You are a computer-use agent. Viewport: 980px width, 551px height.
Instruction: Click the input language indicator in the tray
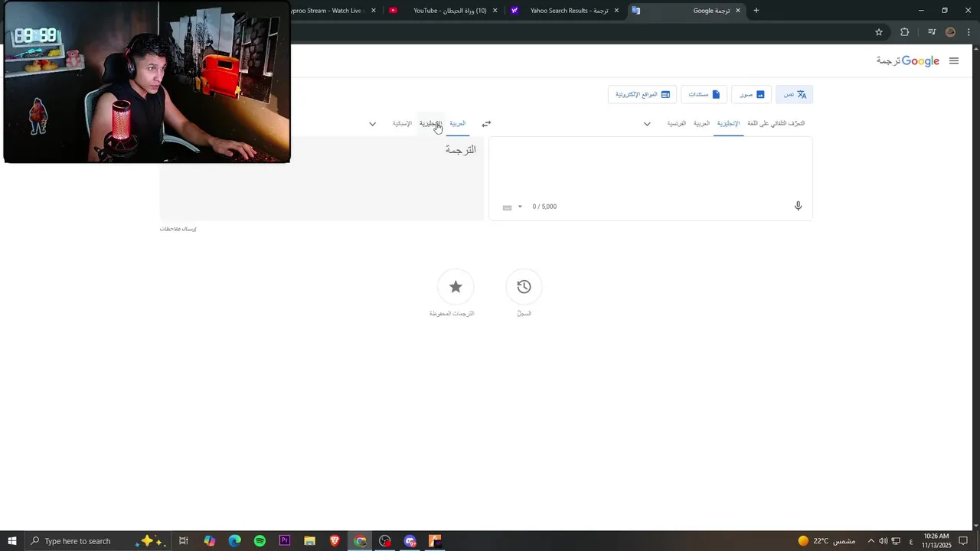click(x=910, y=541)
